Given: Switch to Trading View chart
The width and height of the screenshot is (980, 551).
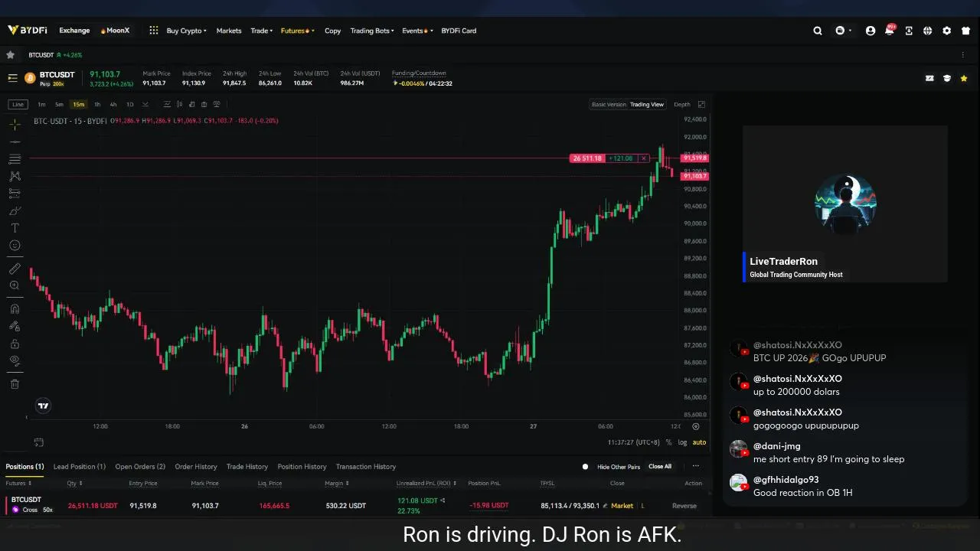Looking at the screenshot, I should click(647, 104).
